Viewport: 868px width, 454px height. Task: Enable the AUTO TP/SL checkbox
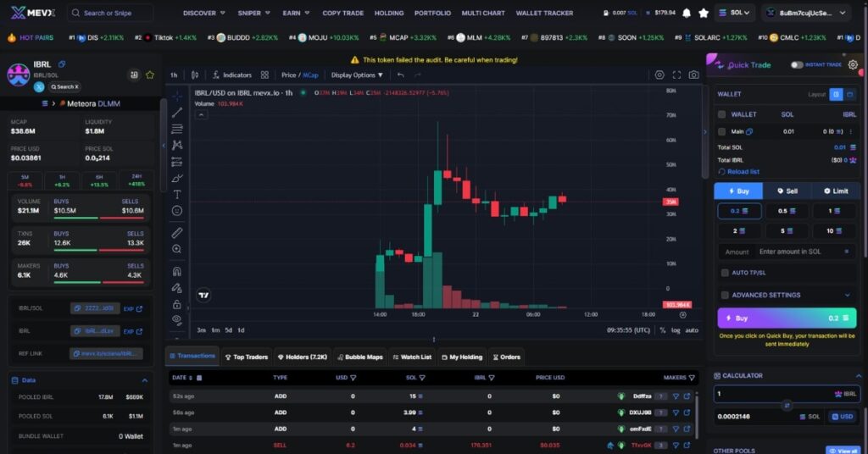coord(725,273)
